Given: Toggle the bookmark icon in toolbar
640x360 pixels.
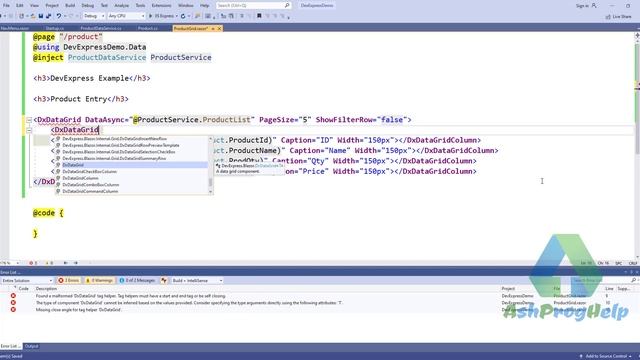Looking at the screenshot, I should pyautogui.click(x=259, y=16).
